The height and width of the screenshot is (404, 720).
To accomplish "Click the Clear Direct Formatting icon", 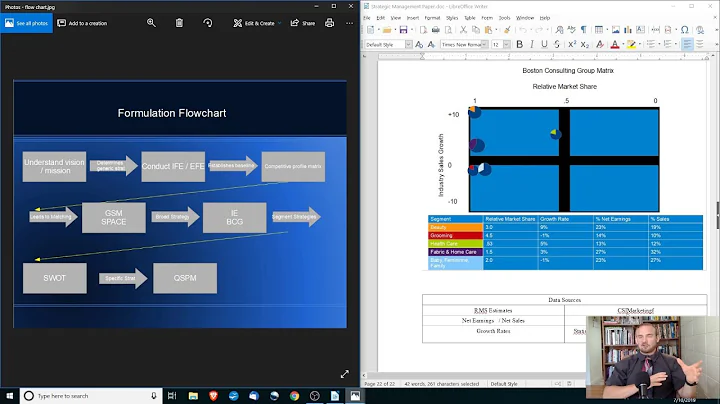I will coord(599,44).
